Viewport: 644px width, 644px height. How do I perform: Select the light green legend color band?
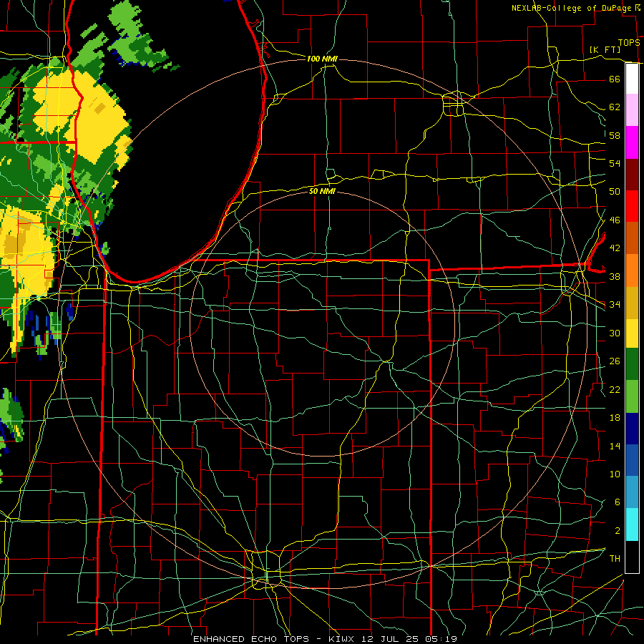click(x=632, y=396)
